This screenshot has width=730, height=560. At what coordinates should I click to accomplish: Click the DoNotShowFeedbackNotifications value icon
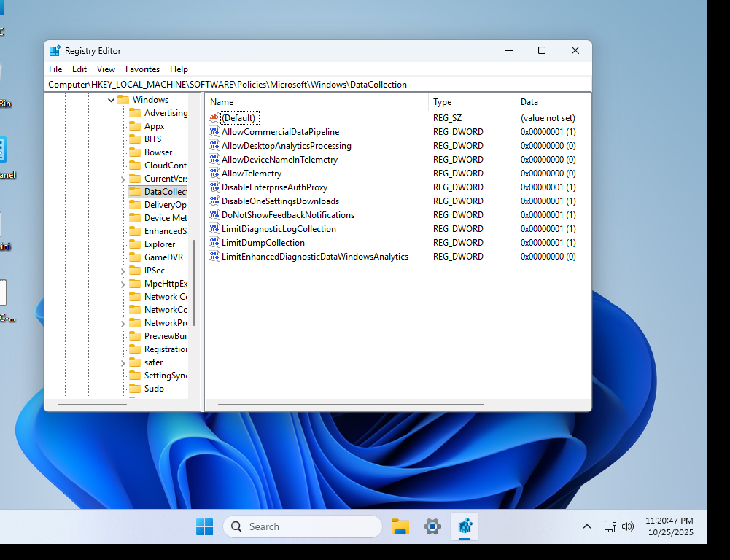point(214,214)
